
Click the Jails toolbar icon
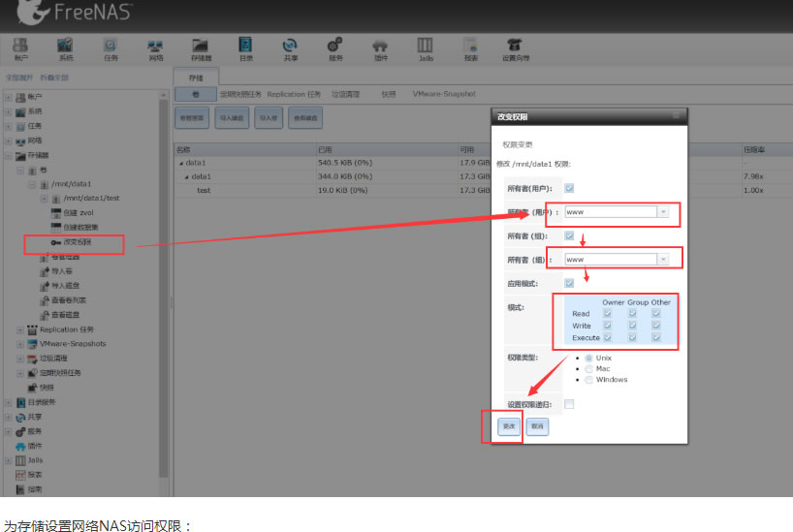[x=425, y=49]
